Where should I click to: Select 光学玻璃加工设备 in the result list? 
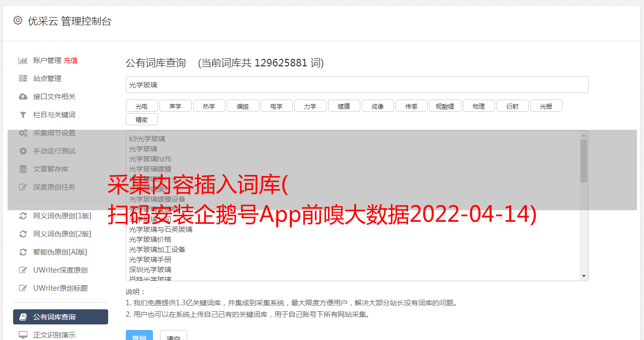(x=157, y=249)
